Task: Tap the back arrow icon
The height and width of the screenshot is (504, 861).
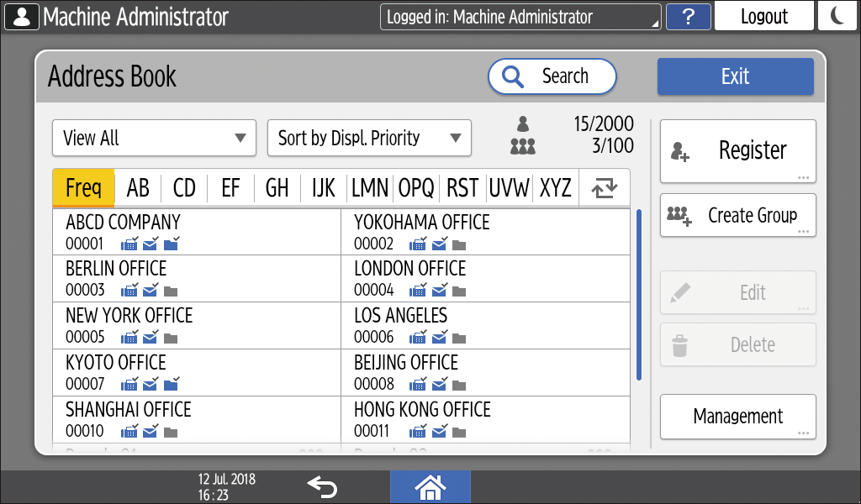Action: 322,486
